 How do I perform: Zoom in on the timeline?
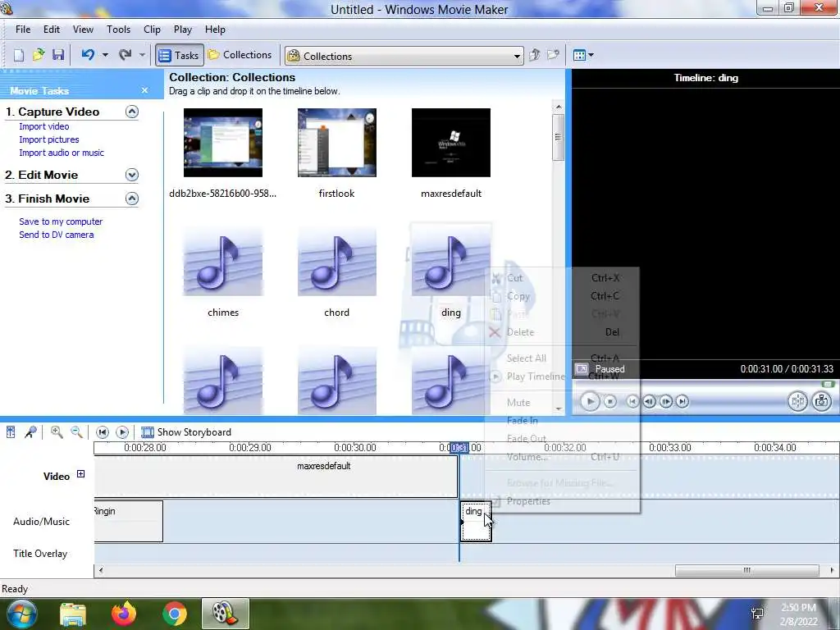[57, 431]
